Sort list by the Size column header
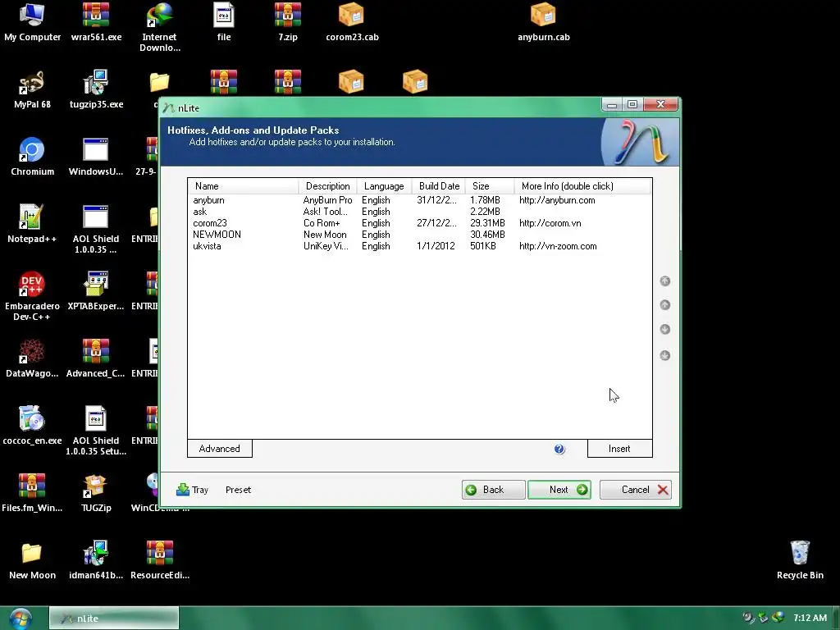Screen dimensions: 840x630 pyautogui.click(x=490, y=186)
